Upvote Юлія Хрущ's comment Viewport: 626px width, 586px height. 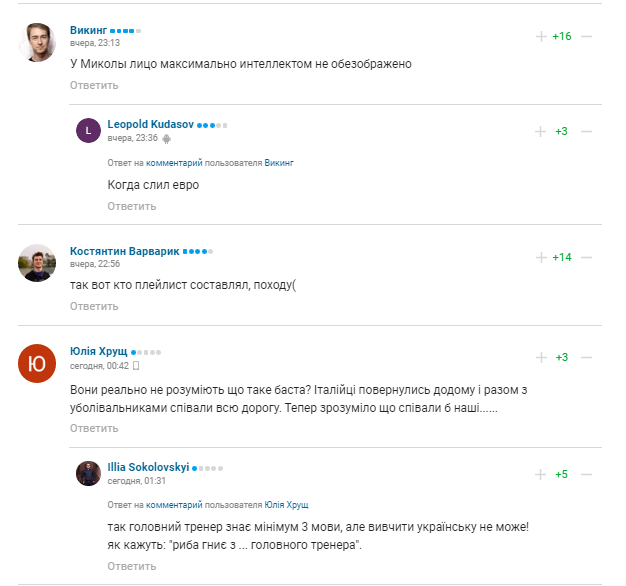[541, 357]
